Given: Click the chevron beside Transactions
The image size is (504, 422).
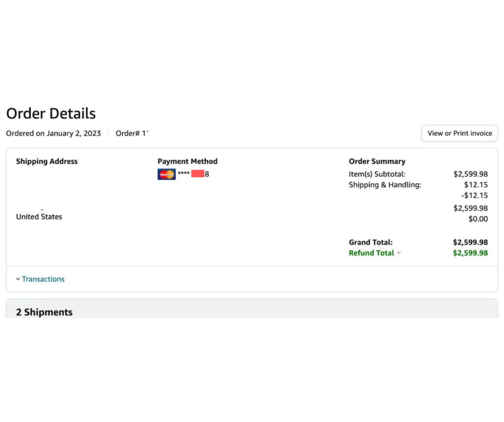Looking at the screenshot, I should coord(18,279).
